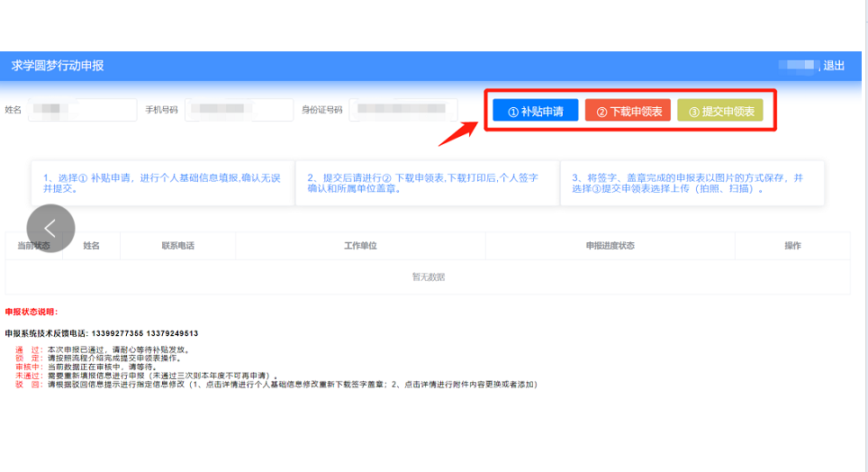Click the 身份证号码 input field
This screenshot has width=868, height=472.
(402, 110)
